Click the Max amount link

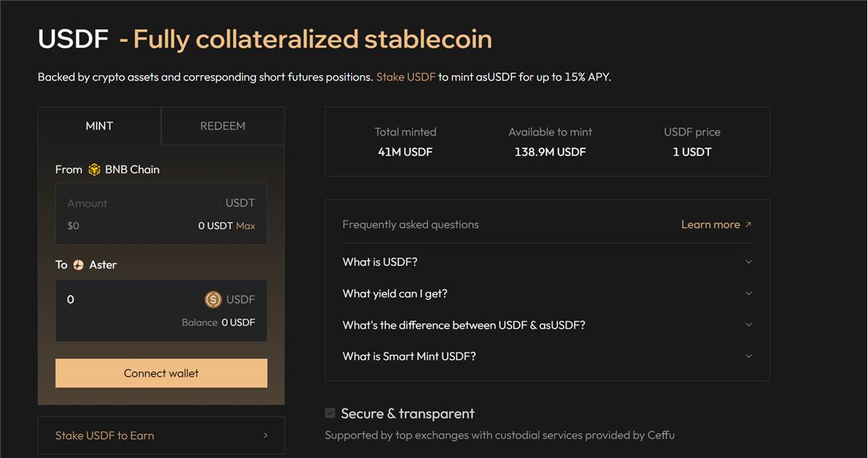pyautogui.click(x=246, y=226)
